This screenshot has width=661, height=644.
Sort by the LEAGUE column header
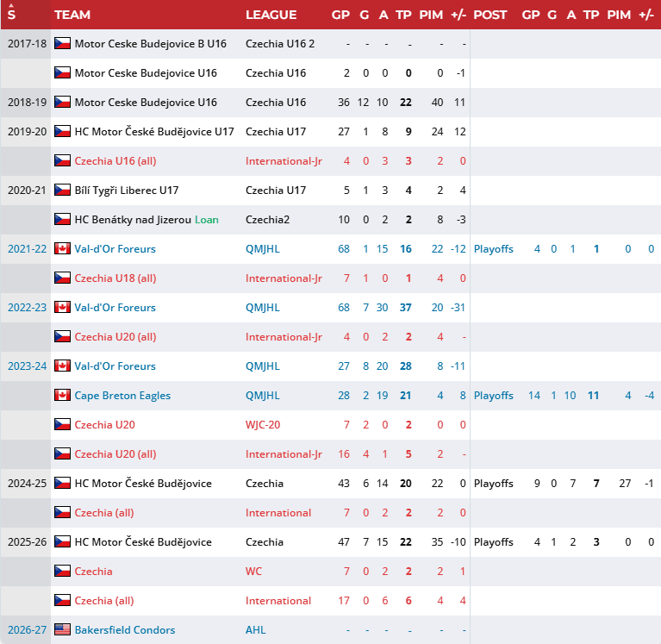point(271,15)
